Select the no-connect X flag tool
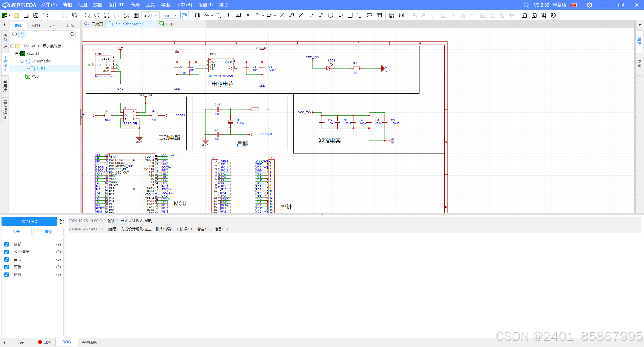The height and width of the screenshot is (347, 644). coord(282,15)
